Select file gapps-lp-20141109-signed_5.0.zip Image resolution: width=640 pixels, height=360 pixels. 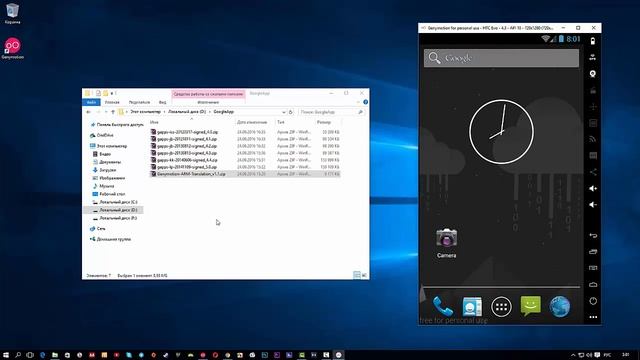245,167
